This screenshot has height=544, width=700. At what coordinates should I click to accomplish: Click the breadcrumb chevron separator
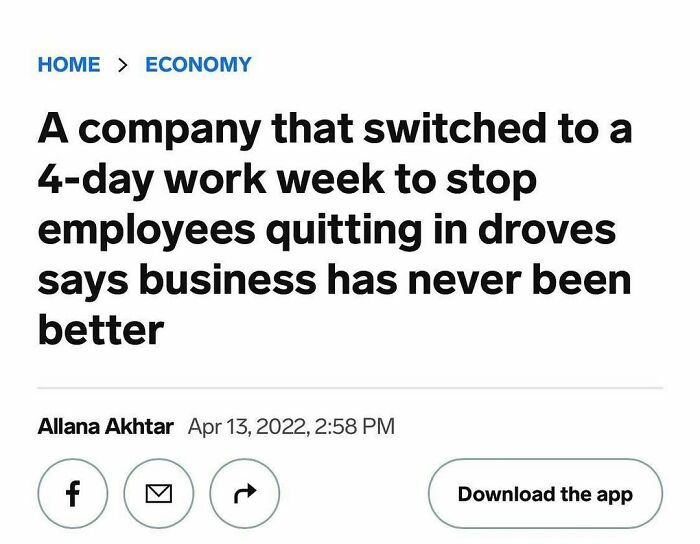123,65
